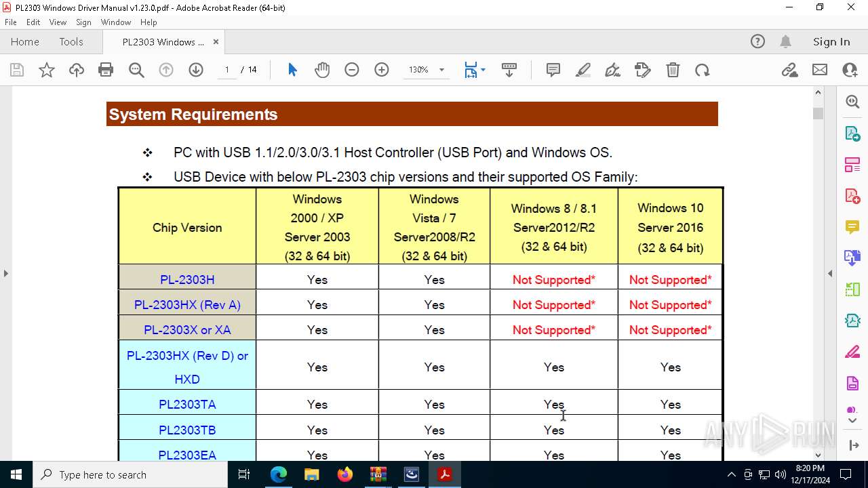Open the File menu
The height and width of the screenshot is (488, 868).
tap(11, 22)
